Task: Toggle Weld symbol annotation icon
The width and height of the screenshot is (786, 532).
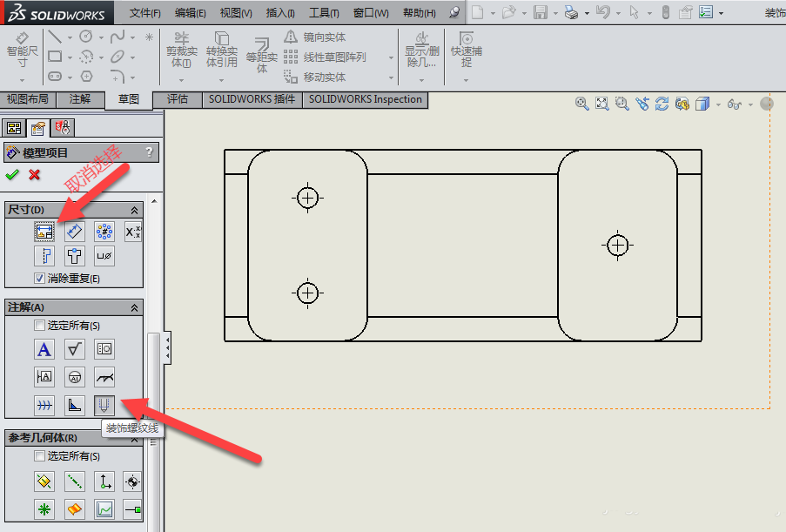Action: coord(104,377)
